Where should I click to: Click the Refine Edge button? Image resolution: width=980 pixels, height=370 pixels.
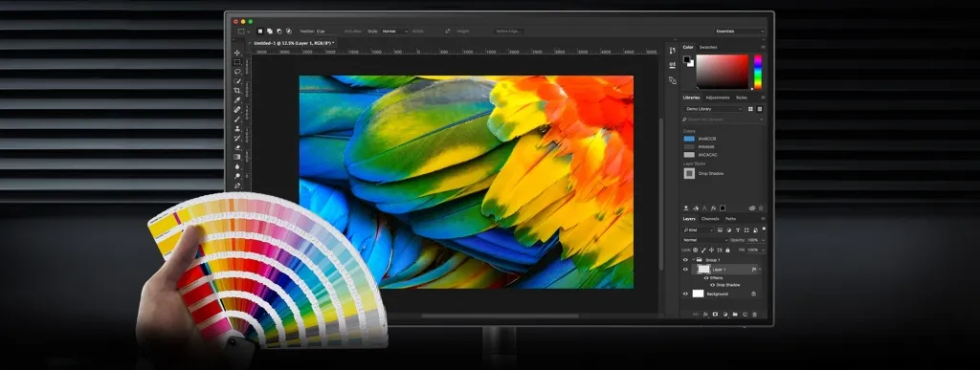click(x=509, y=32)
